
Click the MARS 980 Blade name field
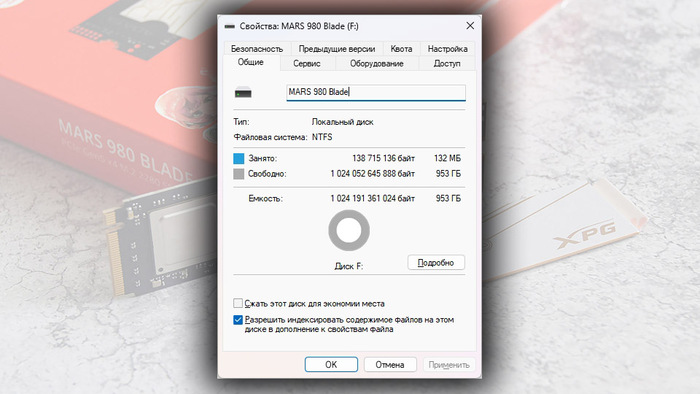[x=376, y=92]
